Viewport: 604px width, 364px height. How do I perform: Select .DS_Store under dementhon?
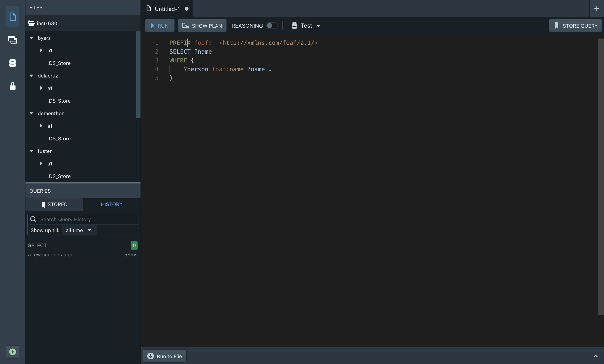(59, 139)
